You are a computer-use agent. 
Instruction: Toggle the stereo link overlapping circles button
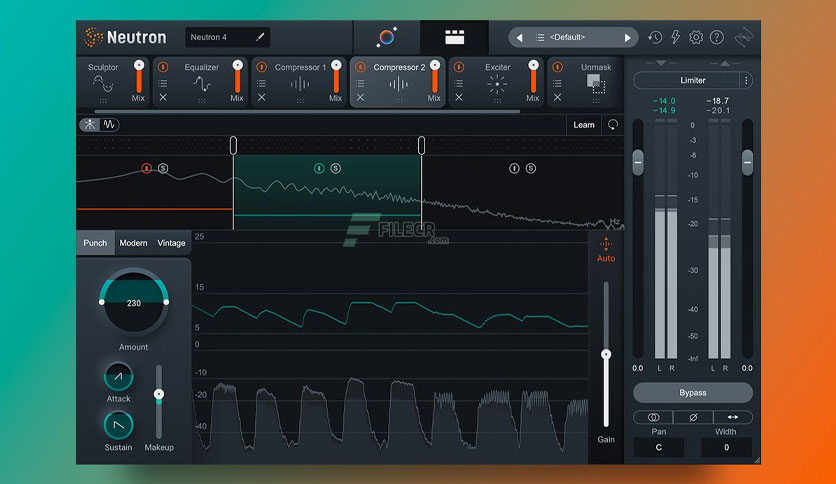point(653,417)
